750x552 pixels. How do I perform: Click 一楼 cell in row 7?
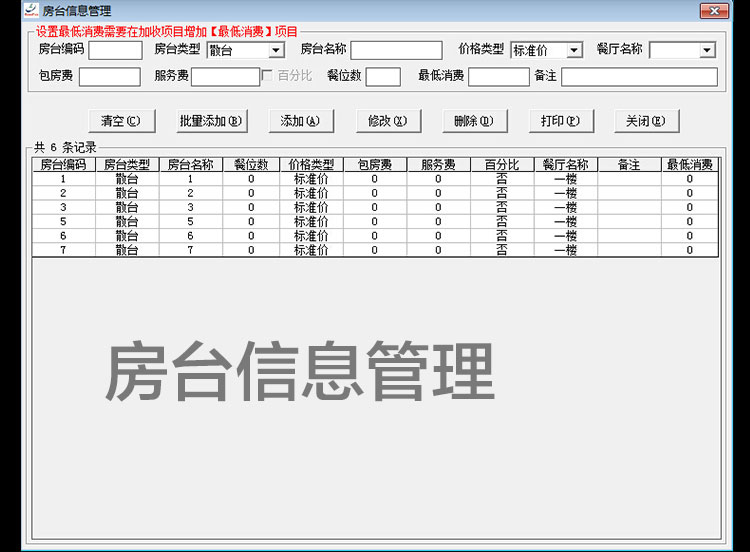566,250
